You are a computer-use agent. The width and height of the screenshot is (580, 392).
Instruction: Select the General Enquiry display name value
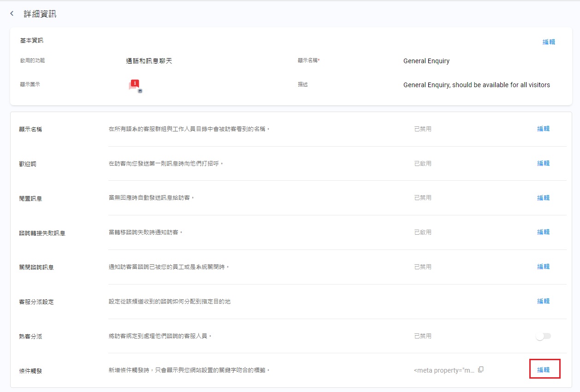click(x=426, y=61)
